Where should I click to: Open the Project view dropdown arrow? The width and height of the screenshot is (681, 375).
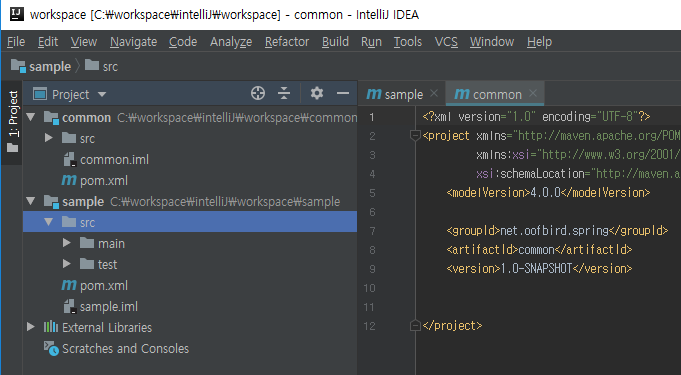[x=102, y=94]
